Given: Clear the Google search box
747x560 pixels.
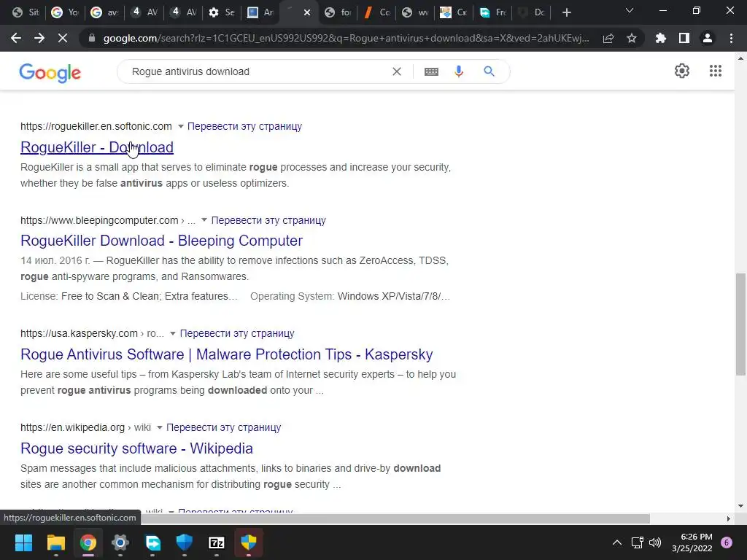Looking at the screenshot, I should coord(396,71).
